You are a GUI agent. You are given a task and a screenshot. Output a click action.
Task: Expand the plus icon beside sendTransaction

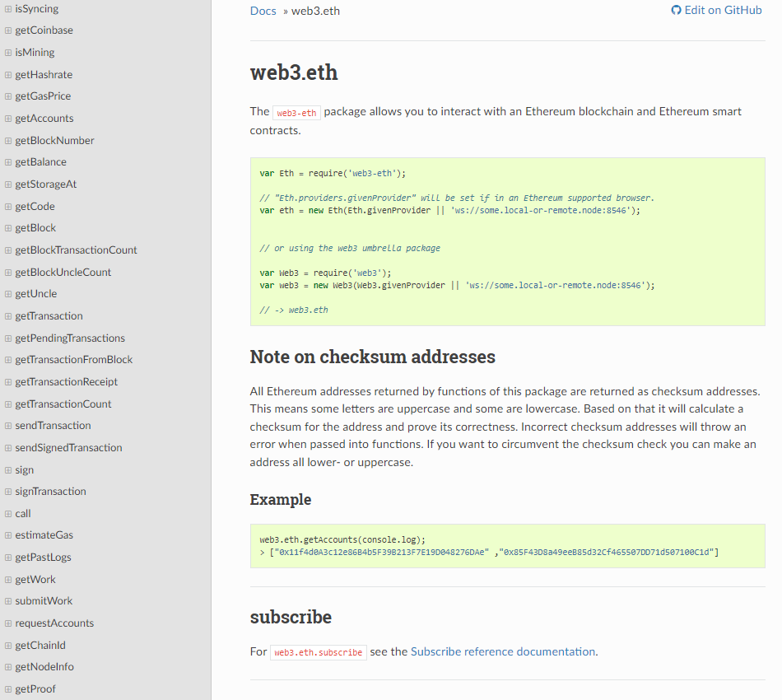7,425
